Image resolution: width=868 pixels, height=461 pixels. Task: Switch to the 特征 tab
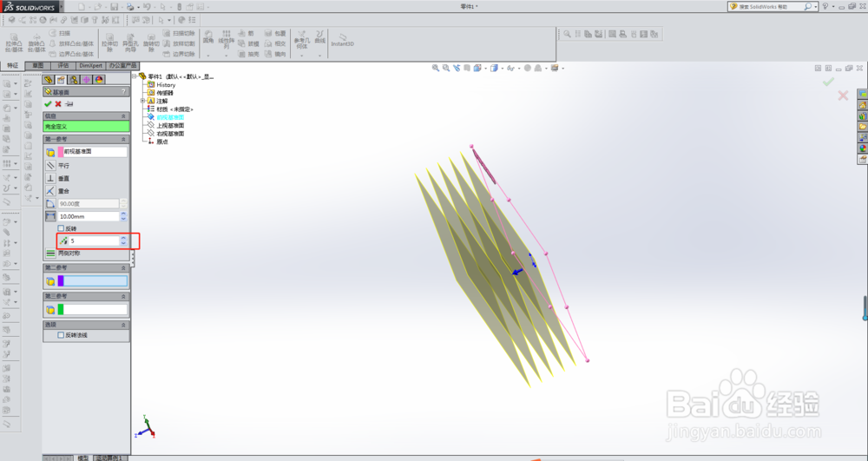click(x=13, y=66)
